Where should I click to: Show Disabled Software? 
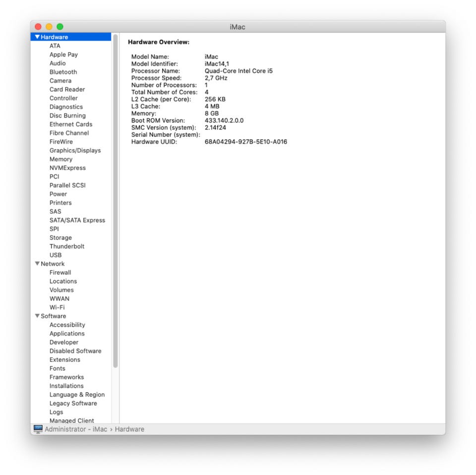coord(75,351)
